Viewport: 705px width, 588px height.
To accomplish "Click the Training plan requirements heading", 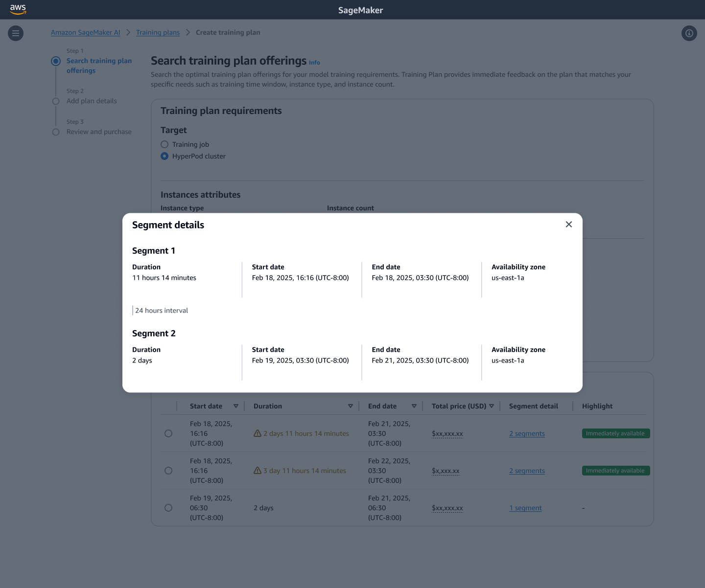I will 221,111.
